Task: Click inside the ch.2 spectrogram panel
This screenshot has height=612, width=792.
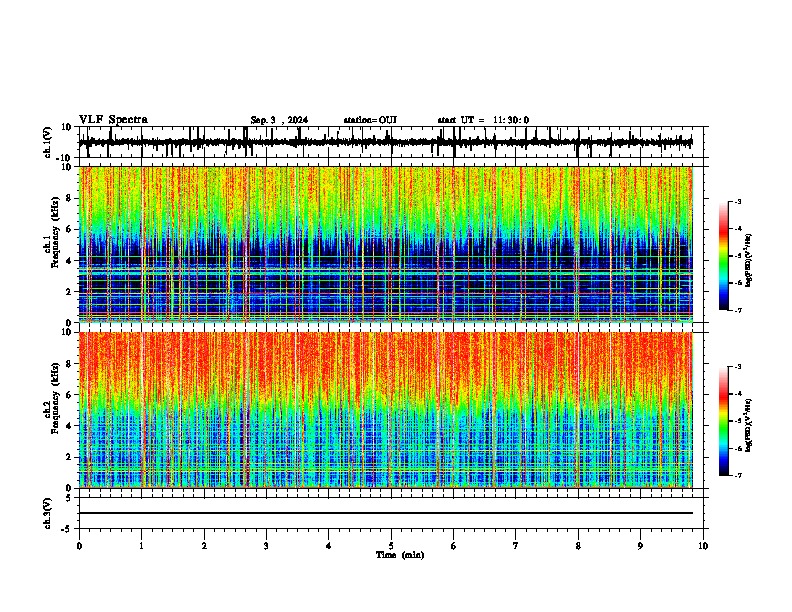Action: pyautogui.click(x=386, y=410)
